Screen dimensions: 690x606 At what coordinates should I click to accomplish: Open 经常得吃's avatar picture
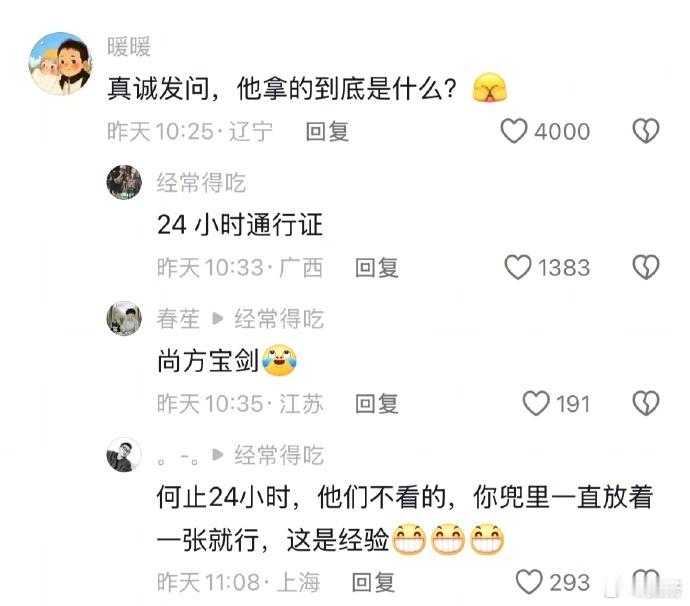coord(124,182)
